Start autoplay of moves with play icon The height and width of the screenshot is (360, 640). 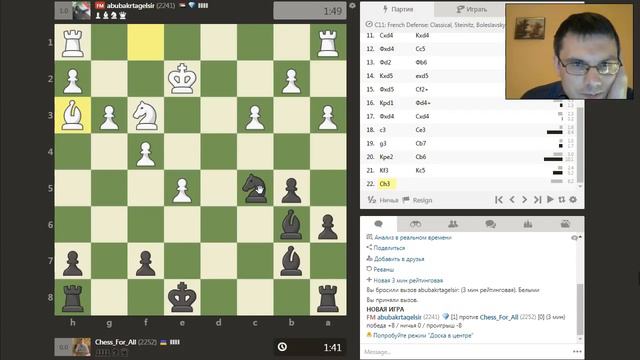point(550,200)
